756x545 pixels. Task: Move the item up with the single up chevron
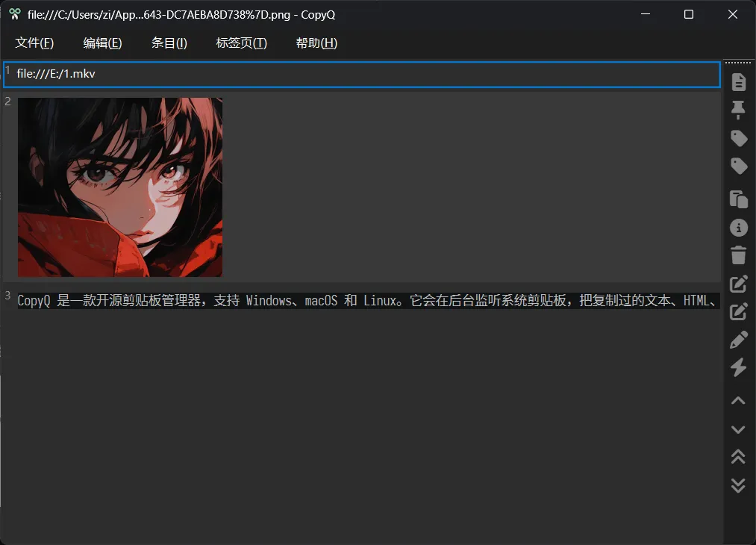738,401
